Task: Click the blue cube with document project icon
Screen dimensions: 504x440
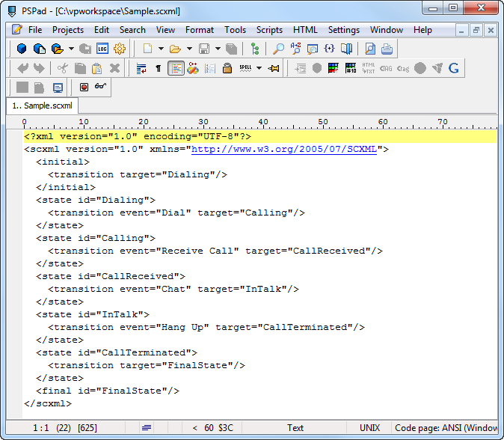Action: [x=39, y=49]
